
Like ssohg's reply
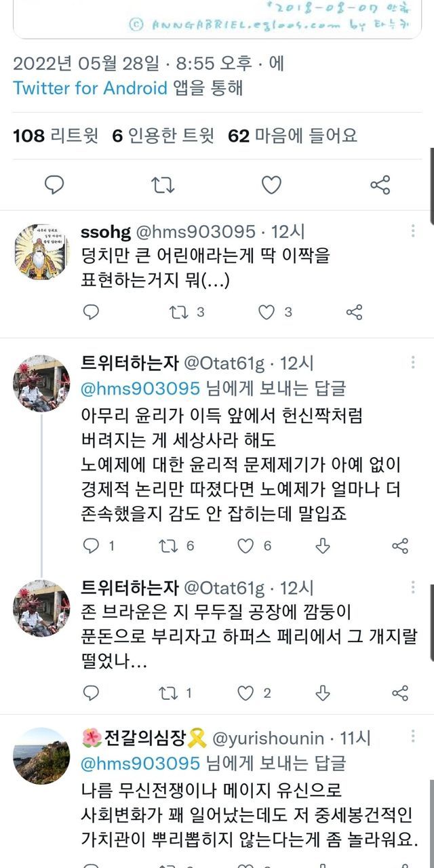click(267, 312)
